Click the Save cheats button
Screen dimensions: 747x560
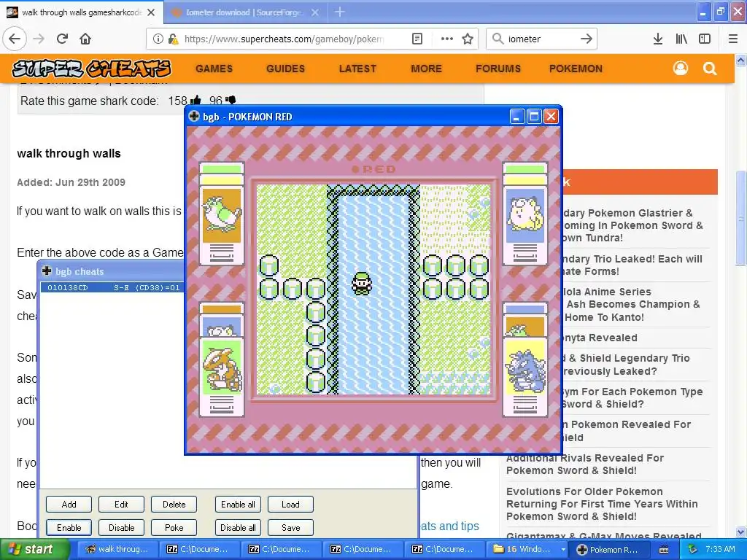coord(290,528)
